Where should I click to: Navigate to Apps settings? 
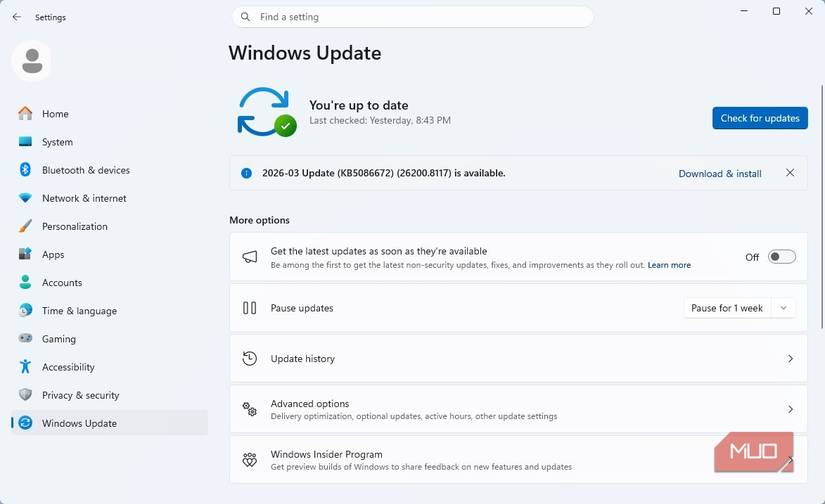tap(109, 255)
